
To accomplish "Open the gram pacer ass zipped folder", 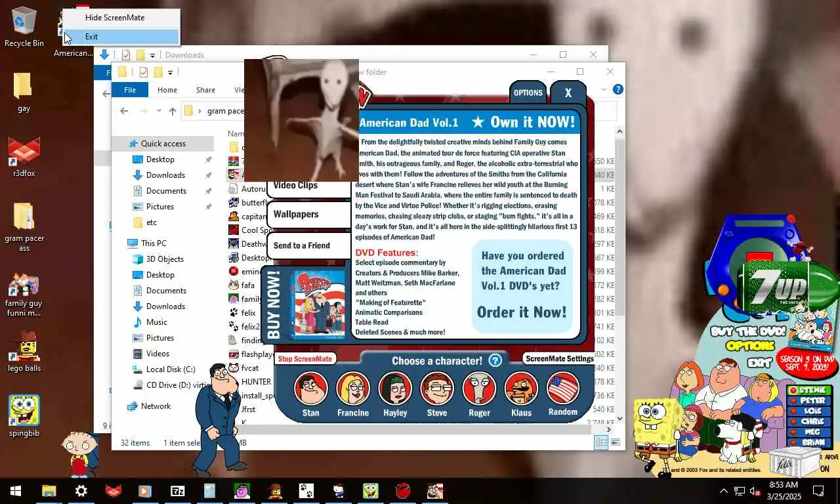I will [24, 227].
